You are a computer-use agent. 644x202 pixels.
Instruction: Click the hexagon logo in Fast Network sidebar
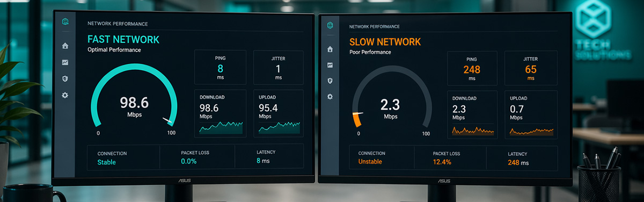[65, 21]
